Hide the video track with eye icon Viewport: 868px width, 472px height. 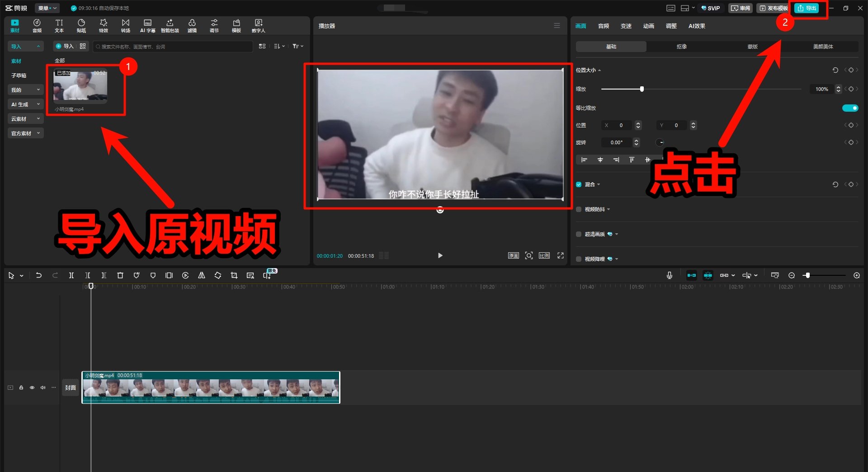point(32,387)
